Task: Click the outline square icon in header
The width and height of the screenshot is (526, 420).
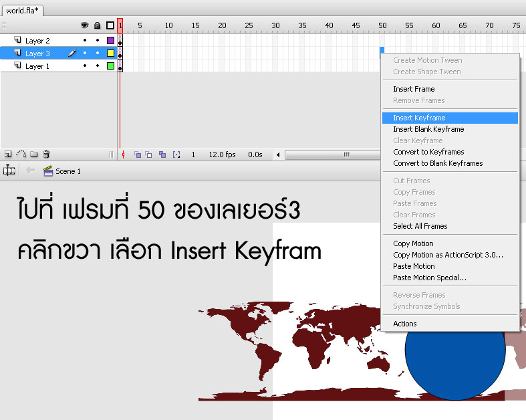Action: point(110,25)
